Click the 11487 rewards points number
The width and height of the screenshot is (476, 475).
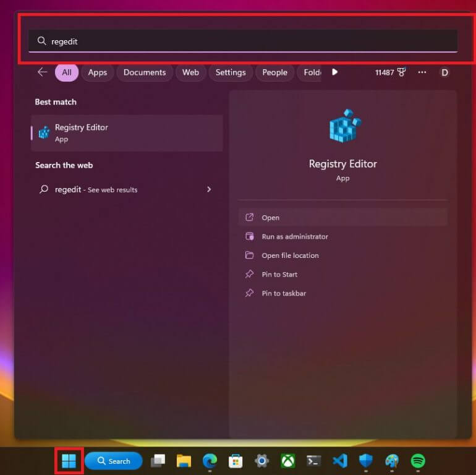point(385,72)
